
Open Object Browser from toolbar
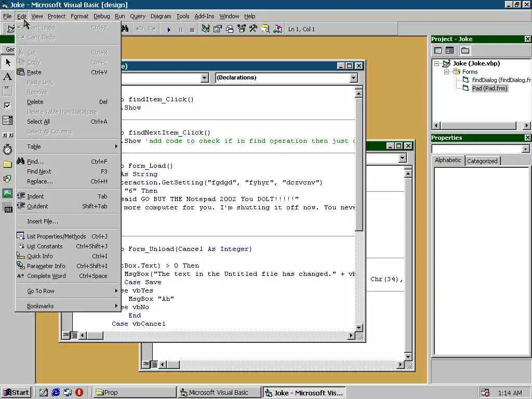pos(242,29)
